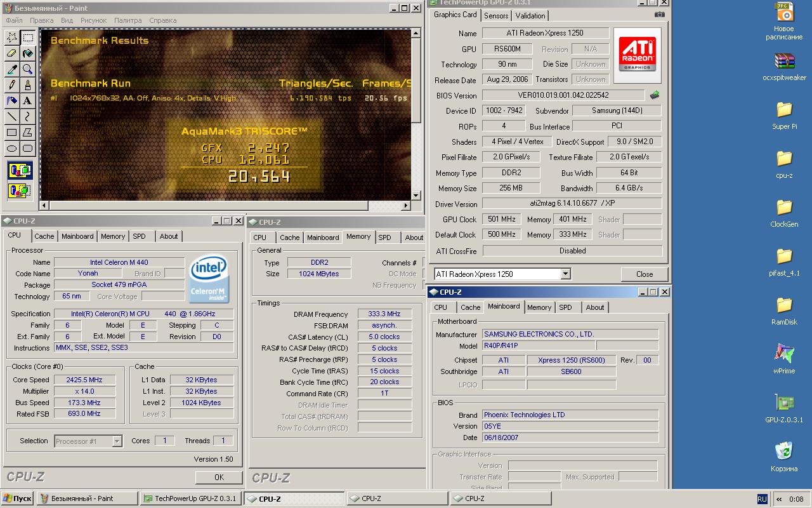Open SPD tab in CPU-Z window showing Memory timings
This screenshot has width=812, height=508.
[384, 237]
